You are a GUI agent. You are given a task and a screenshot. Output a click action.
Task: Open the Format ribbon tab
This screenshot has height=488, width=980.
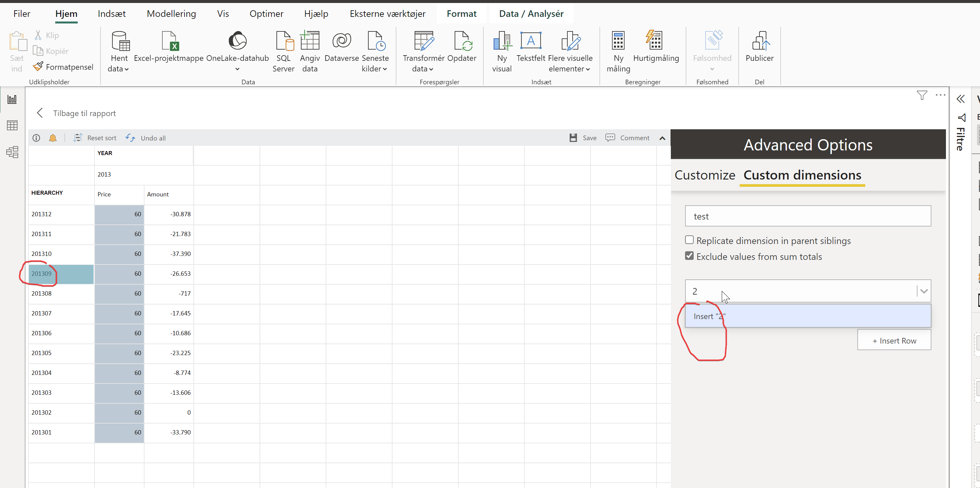coord(462,14)
